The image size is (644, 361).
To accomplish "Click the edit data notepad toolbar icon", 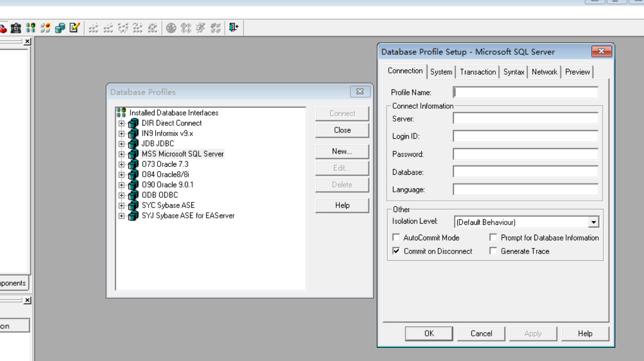I will click(x=74, y=28).
